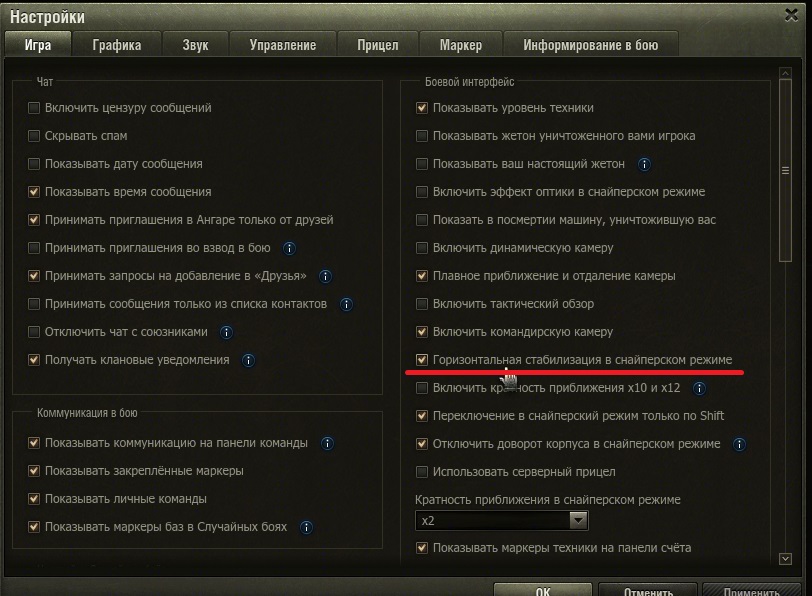Uncheck «Горизонтальная стабилизация в снайперском режиме»
The image size is (812, 596).
tap(422, 359)
